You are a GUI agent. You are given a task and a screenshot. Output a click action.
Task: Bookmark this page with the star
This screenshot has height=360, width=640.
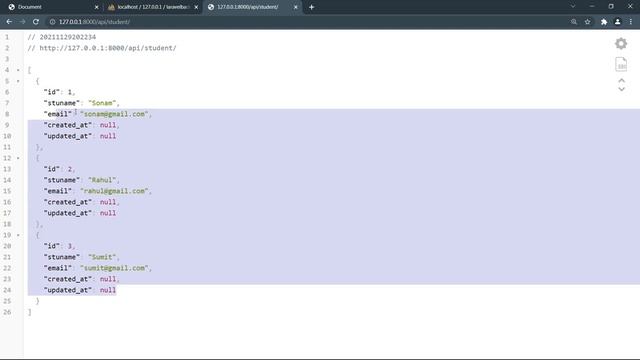tap(587, 22)
